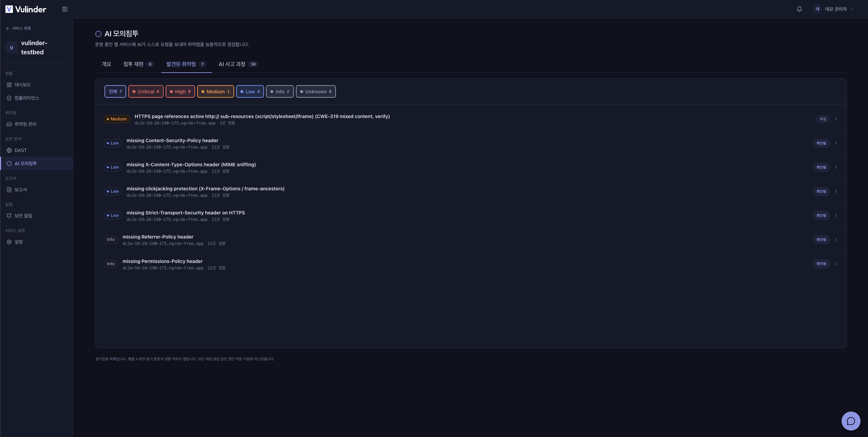Open the 데모 관리자 account dropdown
The width and height of the screenshot is (868, 437).
(x=834, y=9)
